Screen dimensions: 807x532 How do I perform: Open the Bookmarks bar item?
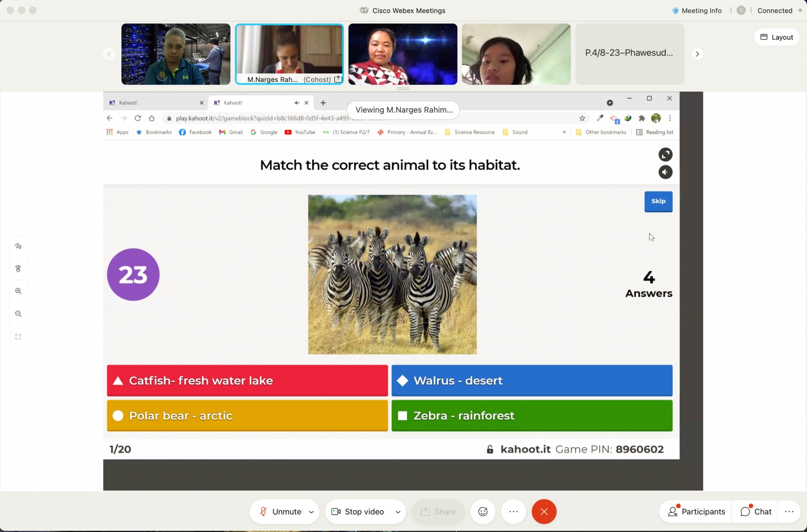tap(154, 132)
